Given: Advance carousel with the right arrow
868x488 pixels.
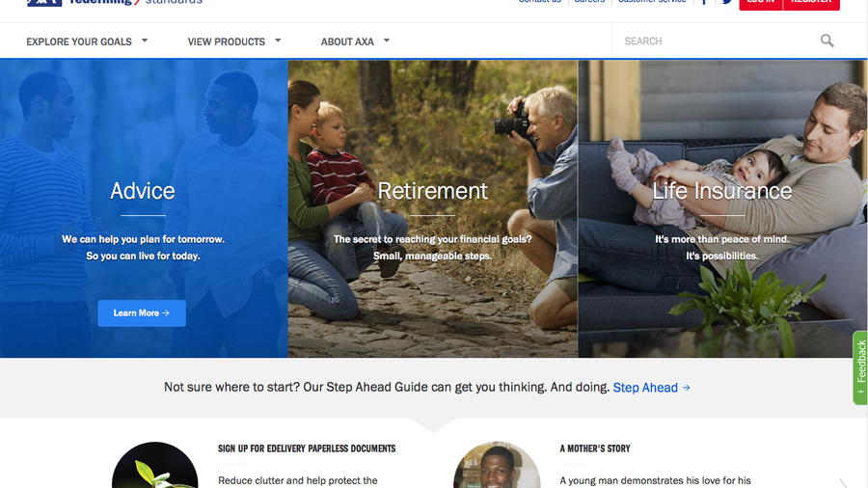Looking at the screenshot, I should coord(843,482).
